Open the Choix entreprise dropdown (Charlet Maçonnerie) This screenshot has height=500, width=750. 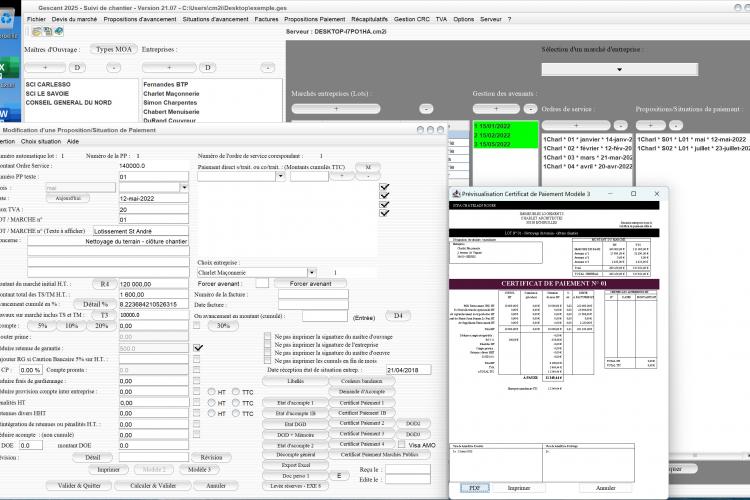[x=311, y=273]
